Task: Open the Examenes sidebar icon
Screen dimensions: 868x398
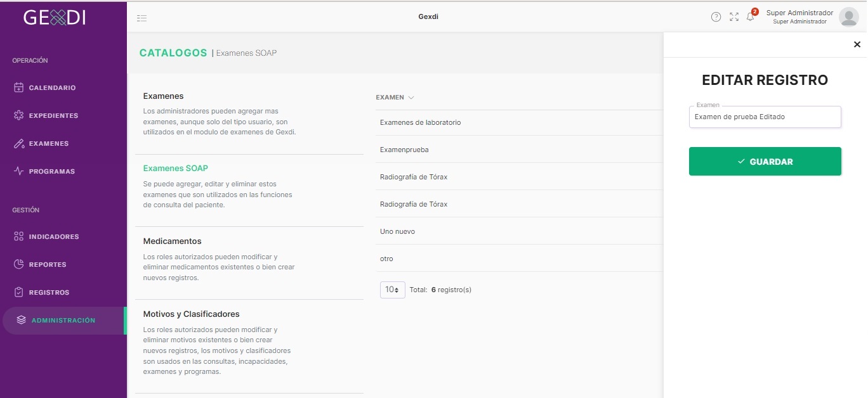Action: (19, 143)
